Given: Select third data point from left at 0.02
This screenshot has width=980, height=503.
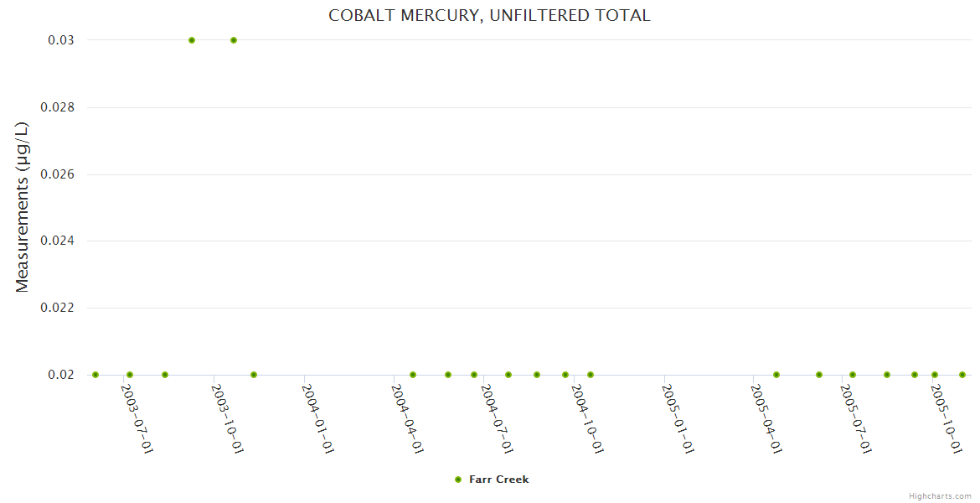Looking at the screenshot, I should pyautogui.click(x=165, y=375).
